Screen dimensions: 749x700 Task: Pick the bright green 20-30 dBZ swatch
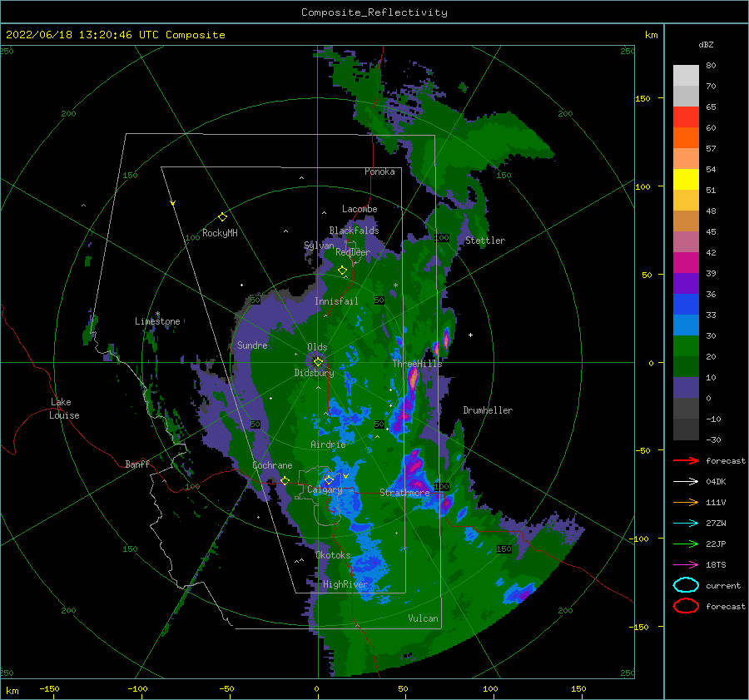686,346
